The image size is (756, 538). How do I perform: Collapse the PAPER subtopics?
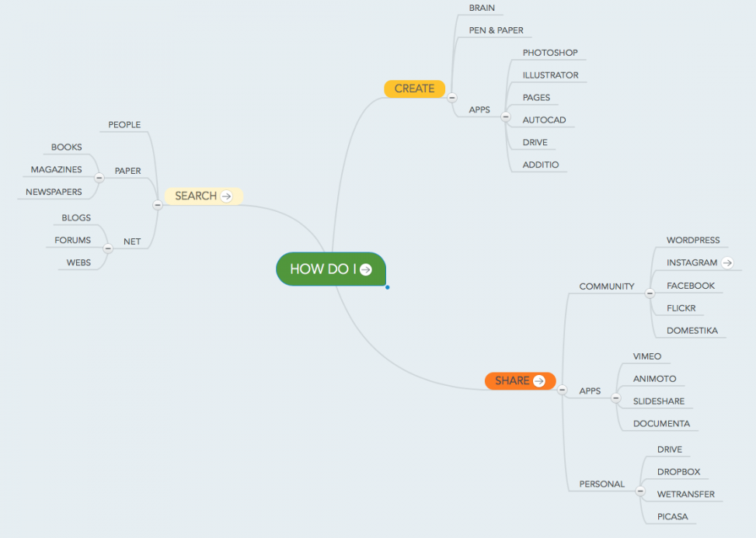coord(99,178)
